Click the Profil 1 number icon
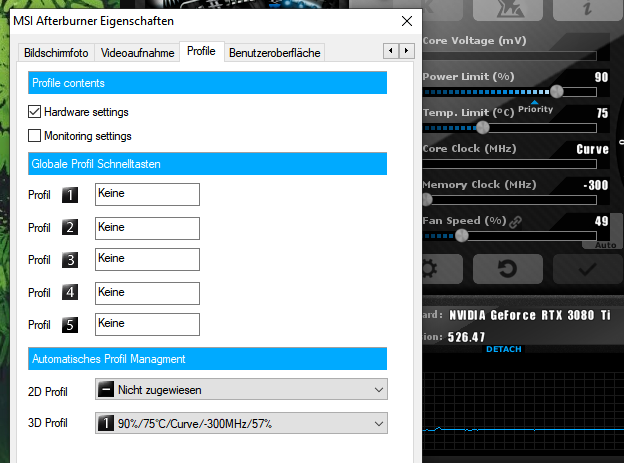The width and height of the screenshot is (624, 463). (x=70, y=195)
